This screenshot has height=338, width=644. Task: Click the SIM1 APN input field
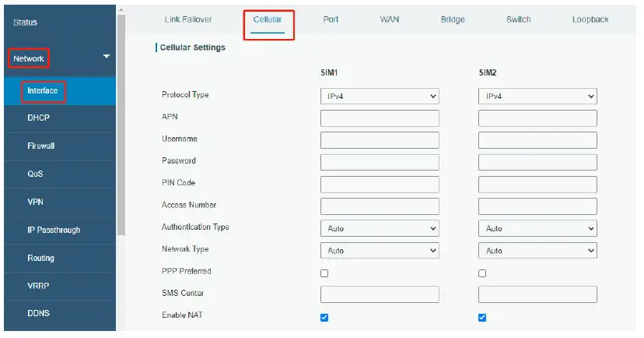(x=380, y=118)
